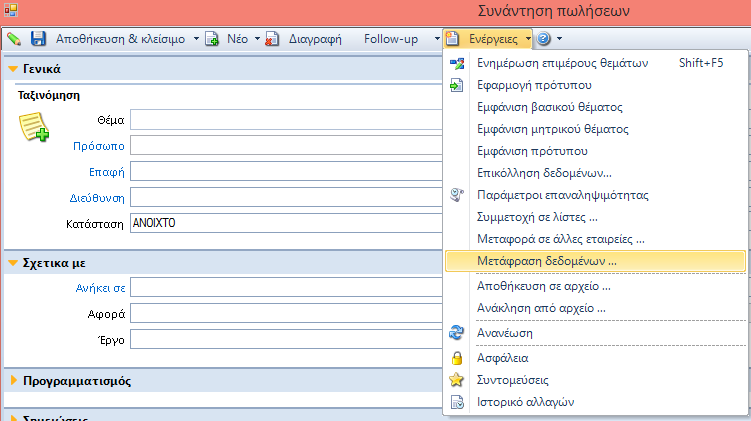Click the Ανανέωση refresh arrows icon
This screenshot has width=751, height=421.
[456, 332]
